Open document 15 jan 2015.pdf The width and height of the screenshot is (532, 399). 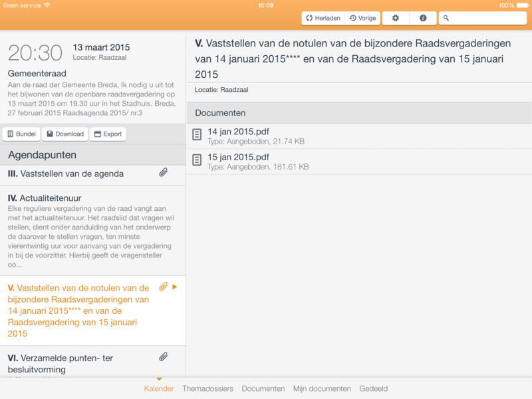click(359, 162)
